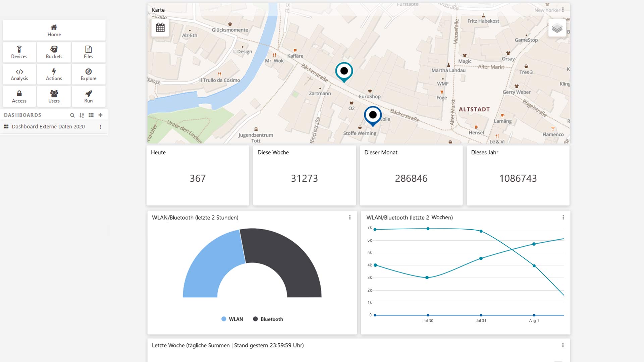The height and width of the screenshot is (362, 644).
Task: Switch dashboards to list view
Action: (91, 115)
